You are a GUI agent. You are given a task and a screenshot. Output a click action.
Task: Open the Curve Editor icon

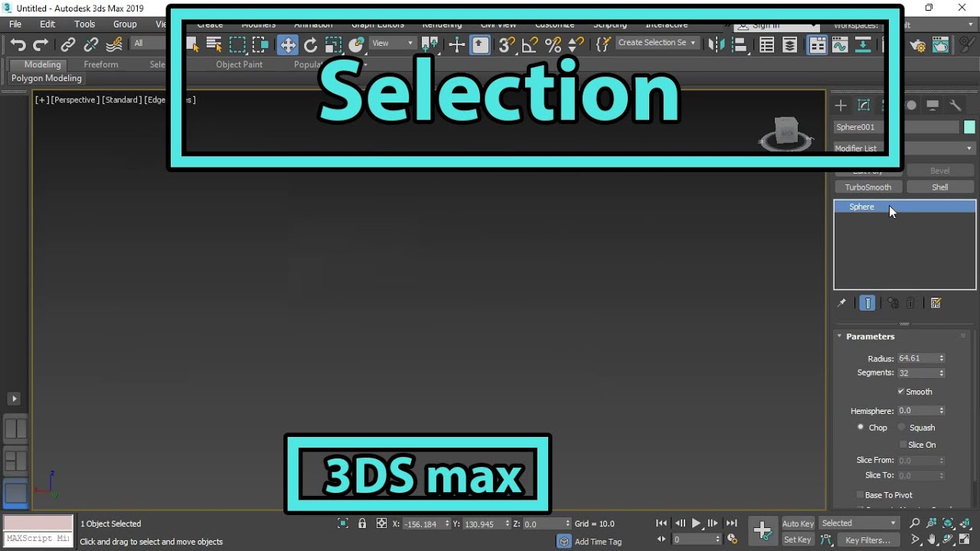[x=840, y=45]
